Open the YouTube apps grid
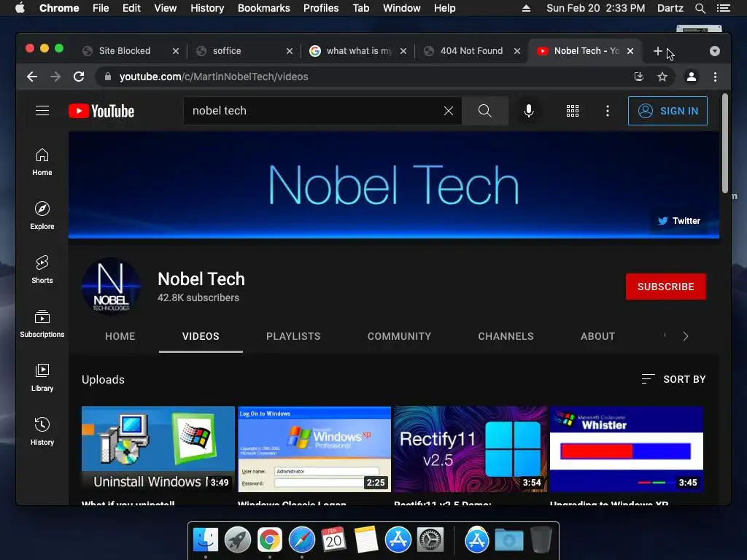The width and height of the screenshot is (747, 560). (x=572, y=111)
